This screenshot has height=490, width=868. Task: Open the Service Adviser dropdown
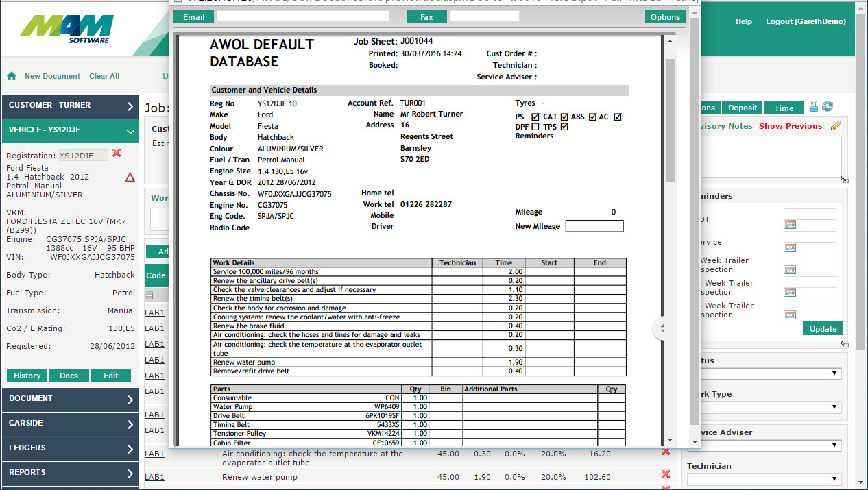[x=764, y=446]
